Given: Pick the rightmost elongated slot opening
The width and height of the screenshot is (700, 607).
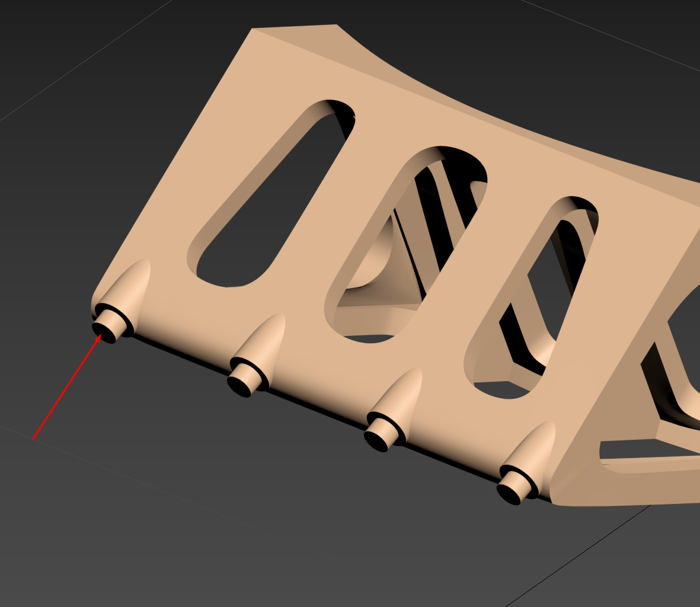Looking at the screenshot, I should 533,296.
